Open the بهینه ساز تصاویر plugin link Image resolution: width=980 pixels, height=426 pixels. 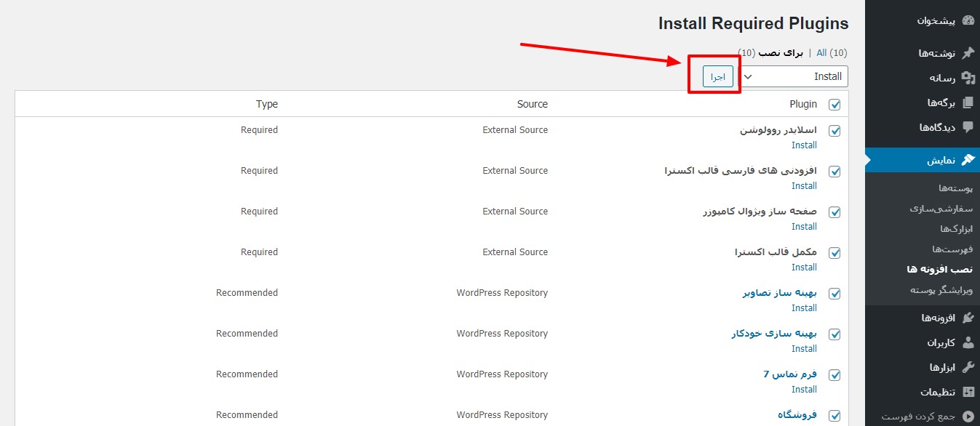(x=779, y=293)
